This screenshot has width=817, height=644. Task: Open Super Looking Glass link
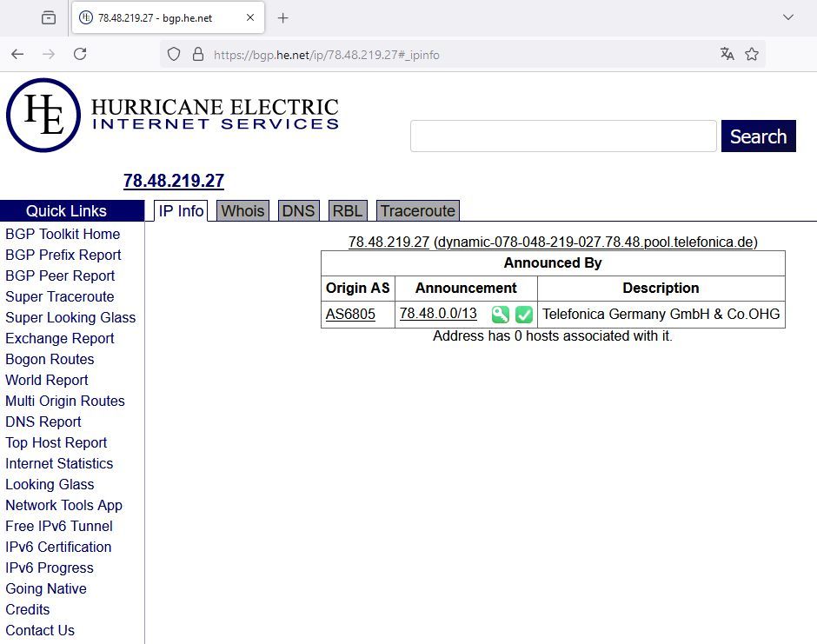(x=70, y=317)
